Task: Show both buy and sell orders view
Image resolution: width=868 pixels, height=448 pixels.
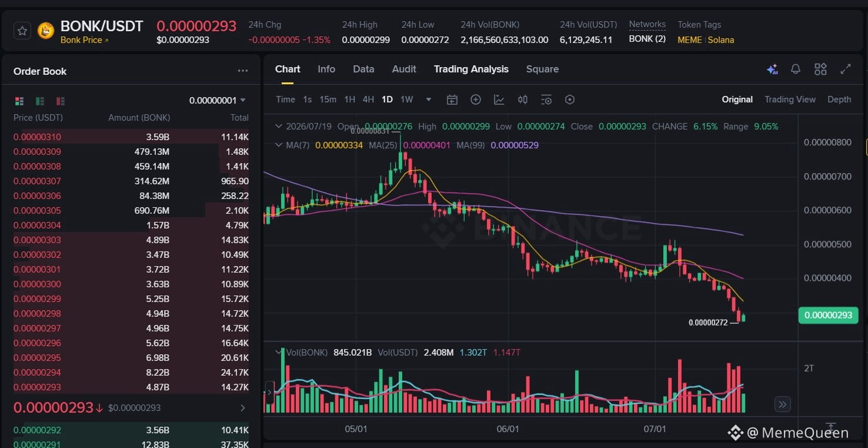Action: (19, 101)
